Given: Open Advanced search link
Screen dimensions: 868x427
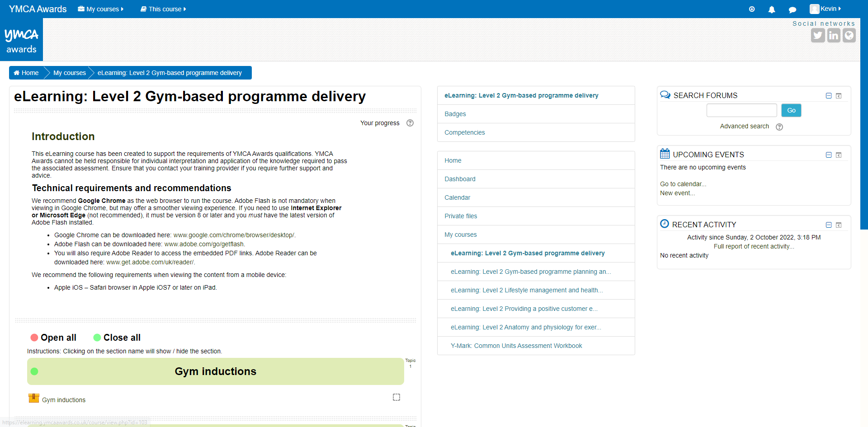Looking at the screenshot, I should coord(744,126).
